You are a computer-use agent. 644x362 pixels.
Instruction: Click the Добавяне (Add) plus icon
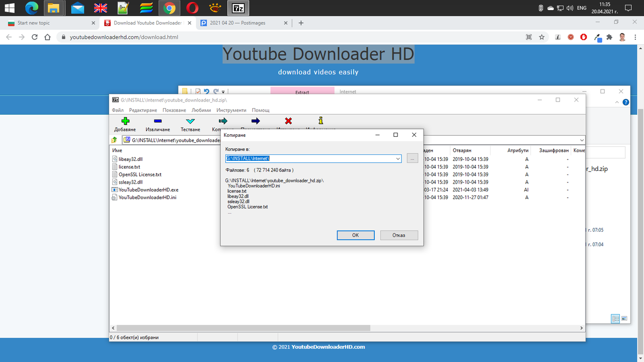coord(125,121)
